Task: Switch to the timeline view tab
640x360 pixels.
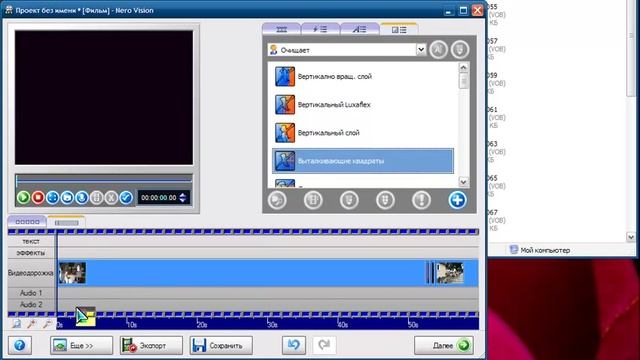Action: pos(66,222)
